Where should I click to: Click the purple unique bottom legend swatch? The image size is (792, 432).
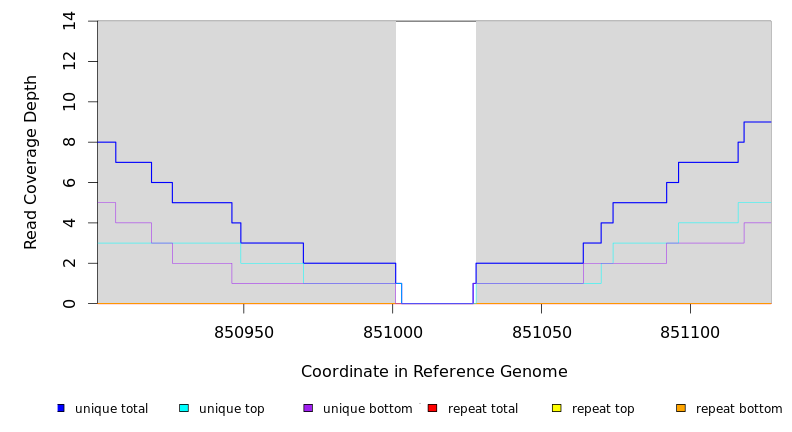pyautogui.click(x=308, y=408)
